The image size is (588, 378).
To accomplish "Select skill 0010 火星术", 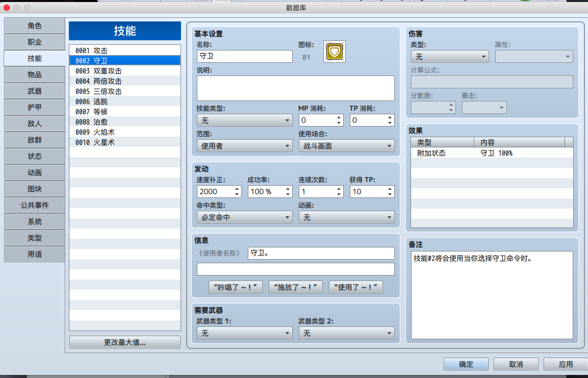I will (x=125, y=142).
